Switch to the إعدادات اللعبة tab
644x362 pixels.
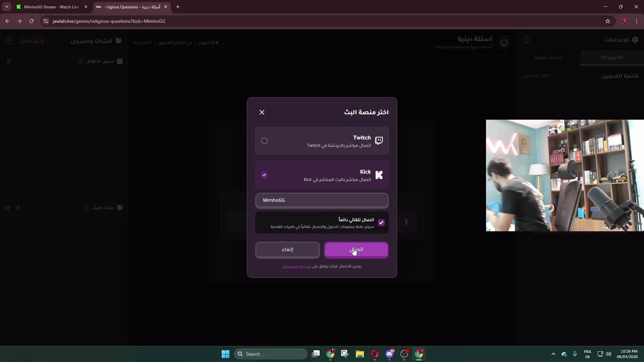coord(548,57)
